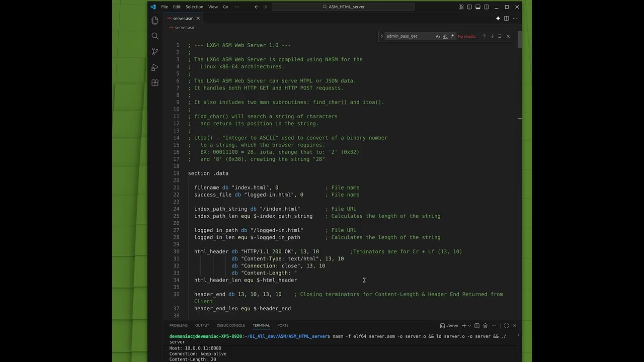Toggle the bottom panel layout icon
Screen dimensions: 644x362
[478, 7]
